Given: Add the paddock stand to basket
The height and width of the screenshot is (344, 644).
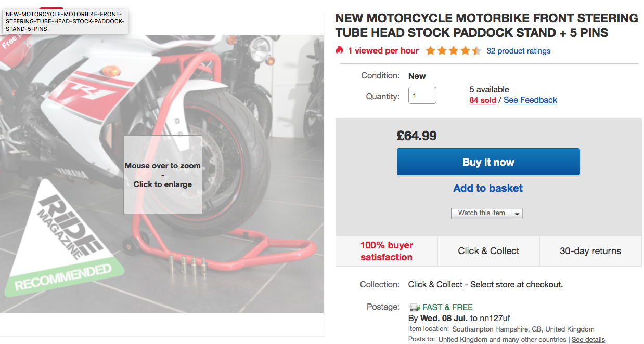Looking at the screenshot, I should (x=487, y=188).
